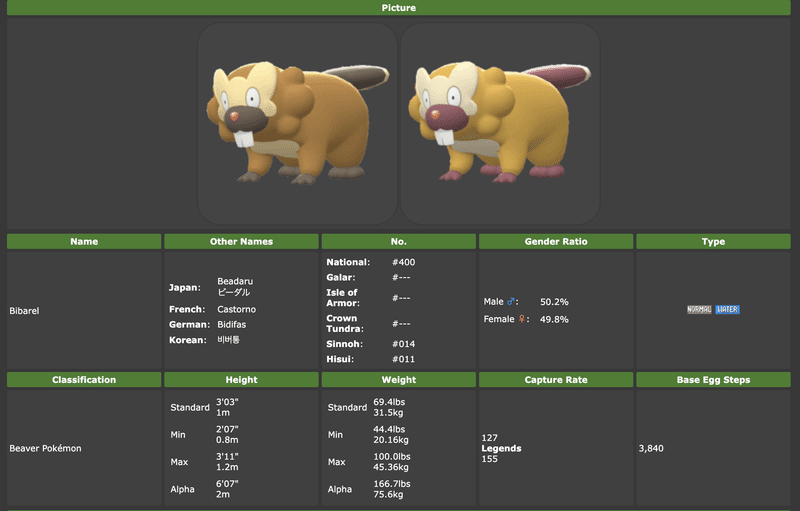Click National number #400

[404, 262]
